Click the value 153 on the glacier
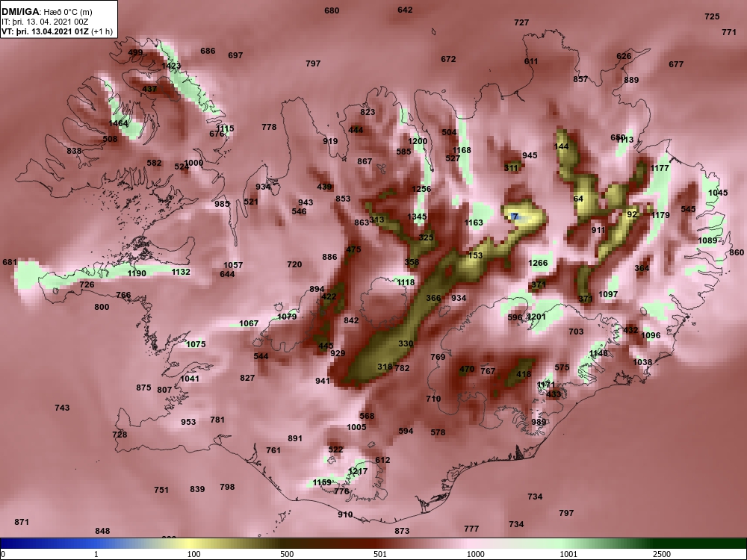This screenshot has height=560, width=747. (475, 255)
